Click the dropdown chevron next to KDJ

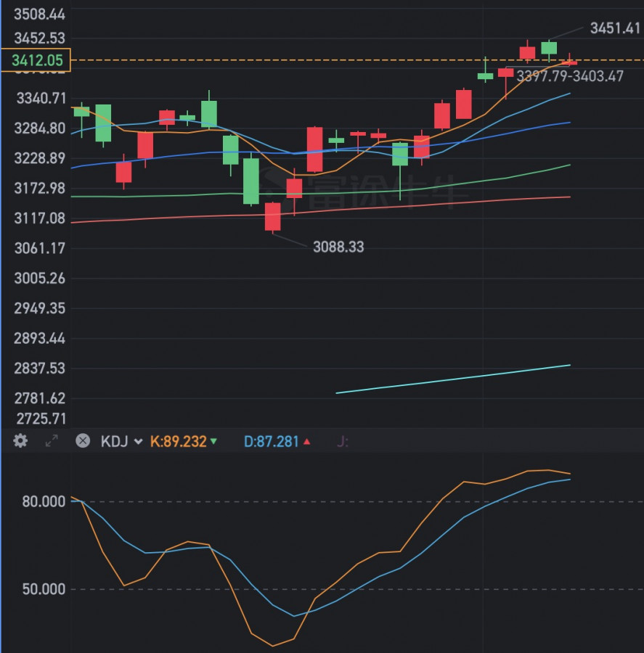(x=138, y=441)
